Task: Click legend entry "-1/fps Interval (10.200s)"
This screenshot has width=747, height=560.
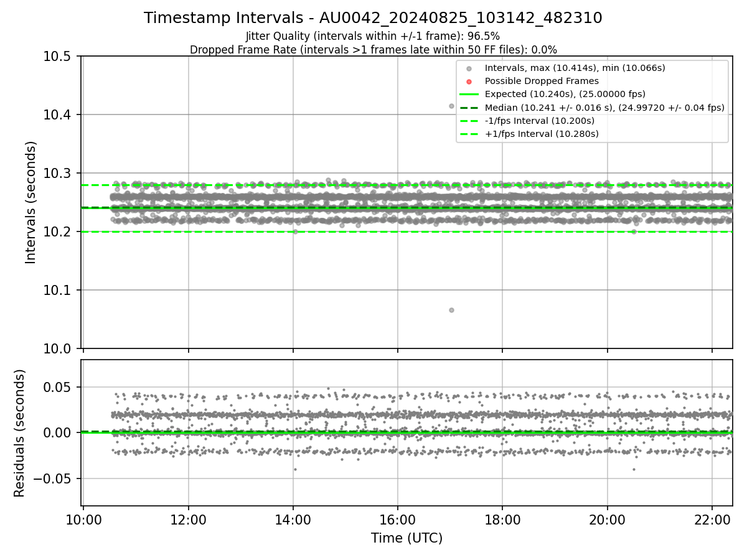Action: click(540, 121)
